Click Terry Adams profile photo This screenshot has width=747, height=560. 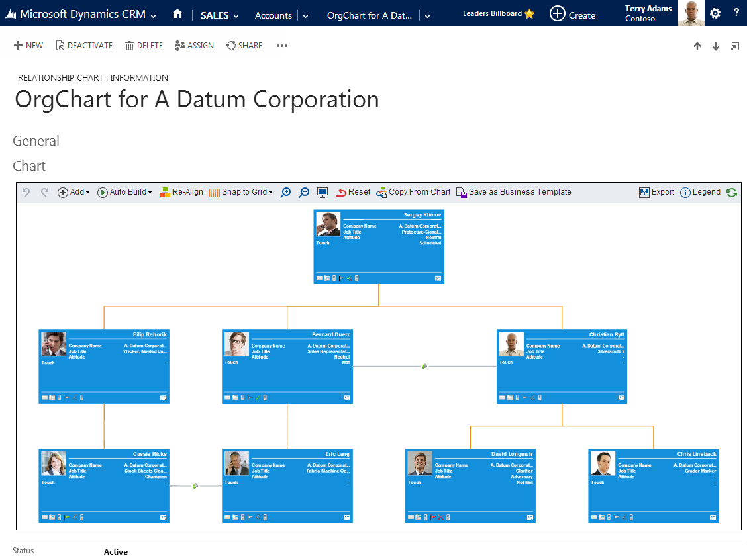click(x=691, y=13)
